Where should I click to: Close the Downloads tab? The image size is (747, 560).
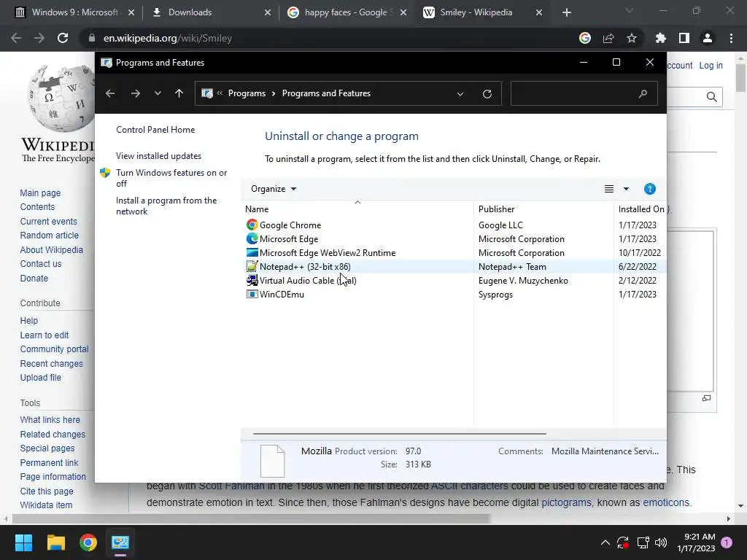click(268, 12)
